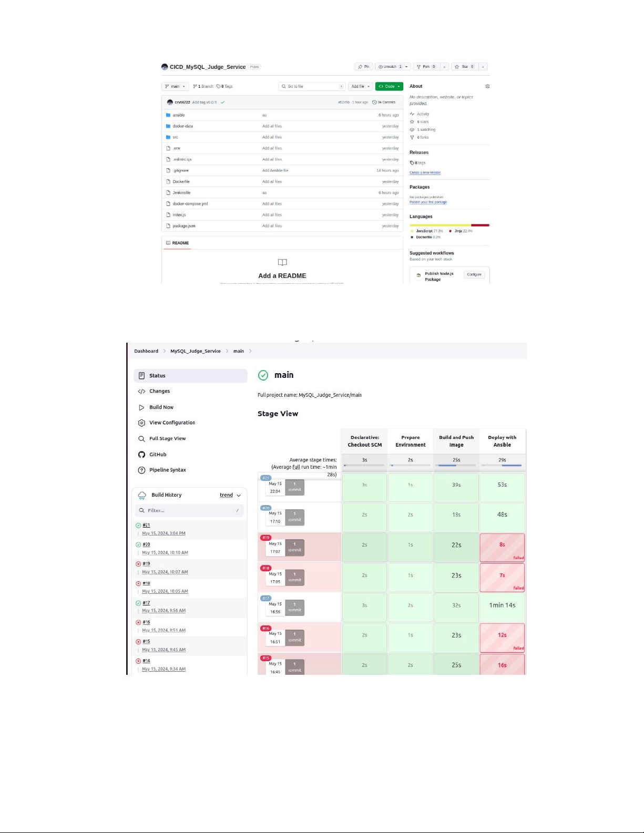Screen dimensions: 644x833
Task: Click the MySQL_Judge_Service breadcrumb
Action: pyautogui.click(x=195, y=351)
